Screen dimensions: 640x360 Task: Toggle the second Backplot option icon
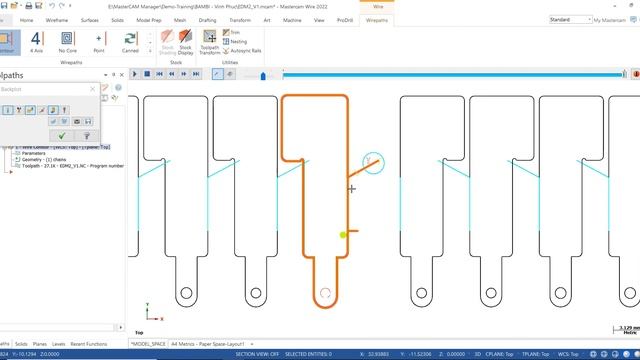click(x=19, y=110)
